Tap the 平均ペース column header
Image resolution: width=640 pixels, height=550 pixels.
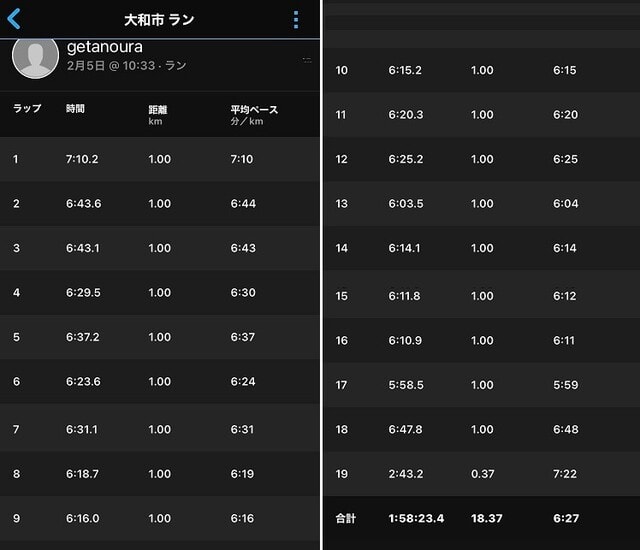pyautogui.click(x=254, y=115)
